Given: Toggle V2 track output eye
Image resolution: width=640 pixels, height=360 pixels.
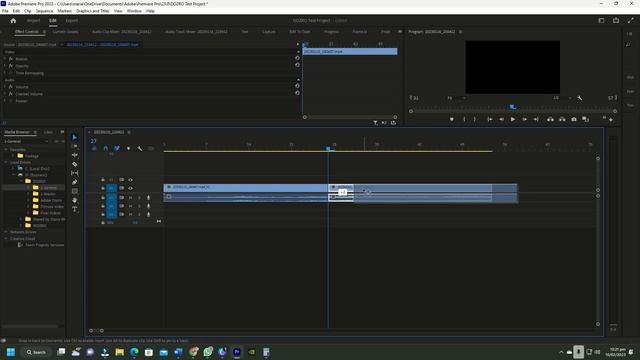Looking at the screenshot, I should 131,180.
